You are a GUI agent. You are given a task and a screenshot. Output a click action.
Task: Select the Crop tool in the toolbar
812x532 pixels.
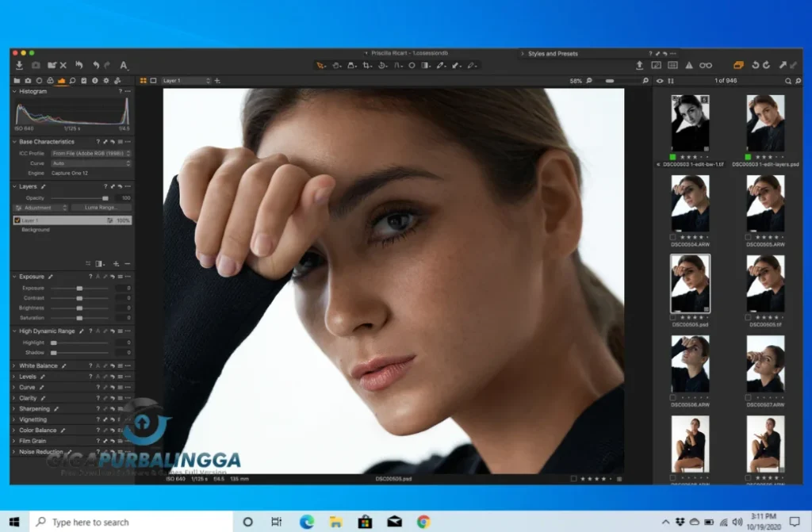coord(366,65)
